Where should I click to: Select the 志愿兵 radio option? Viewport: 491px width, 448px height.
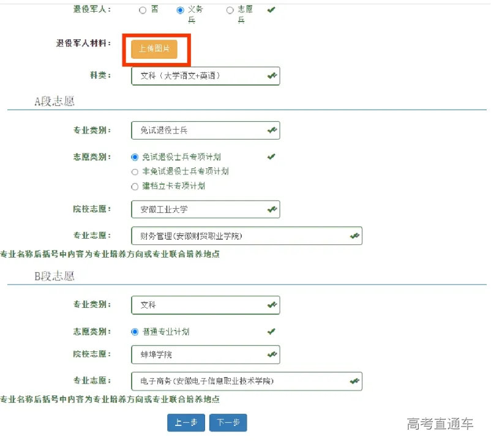(x=230, y=10)
